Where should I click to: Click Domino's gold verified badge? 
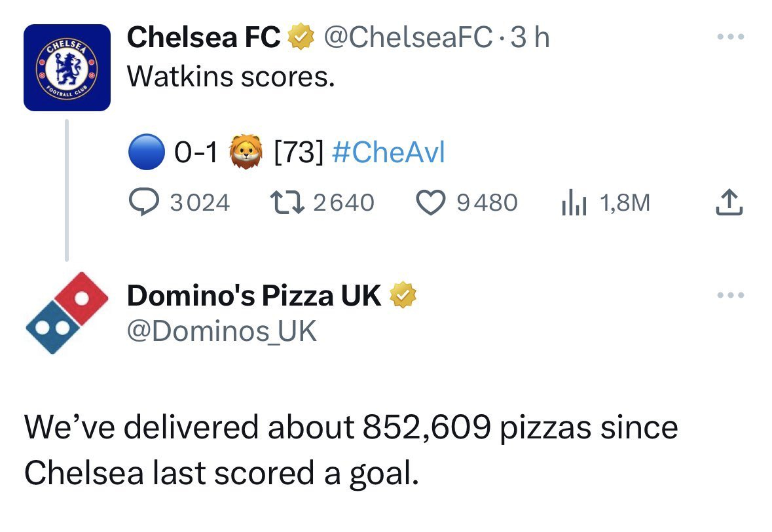(x=403, y=296)
